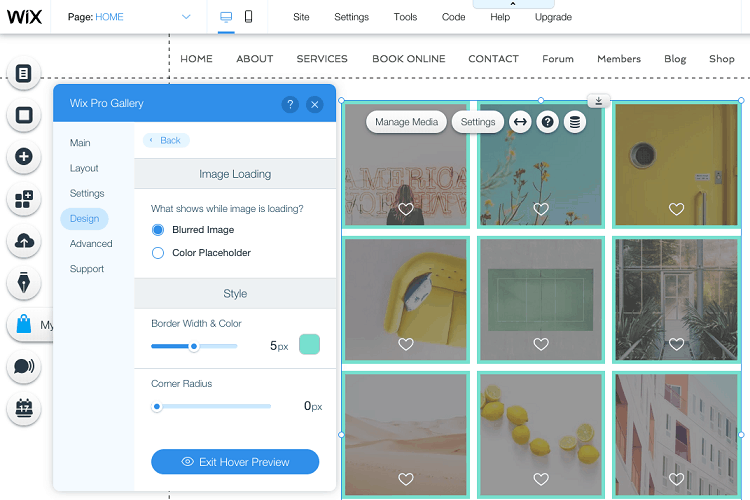Click the Corner Radius slider handle
This screenshot has width=750, height=500.
coord(156,407)
